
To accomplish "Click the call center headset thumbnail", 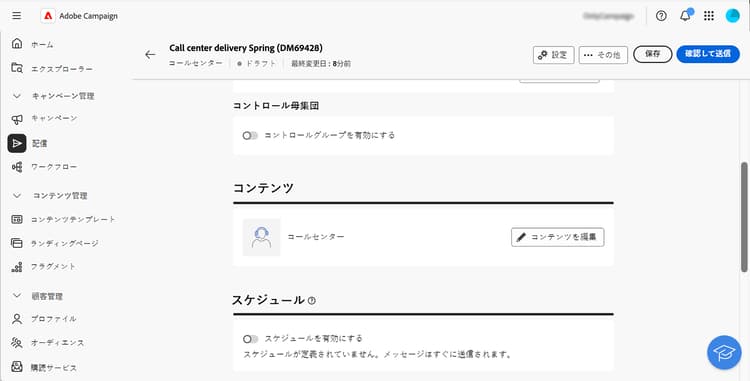I will coord(261,237).
